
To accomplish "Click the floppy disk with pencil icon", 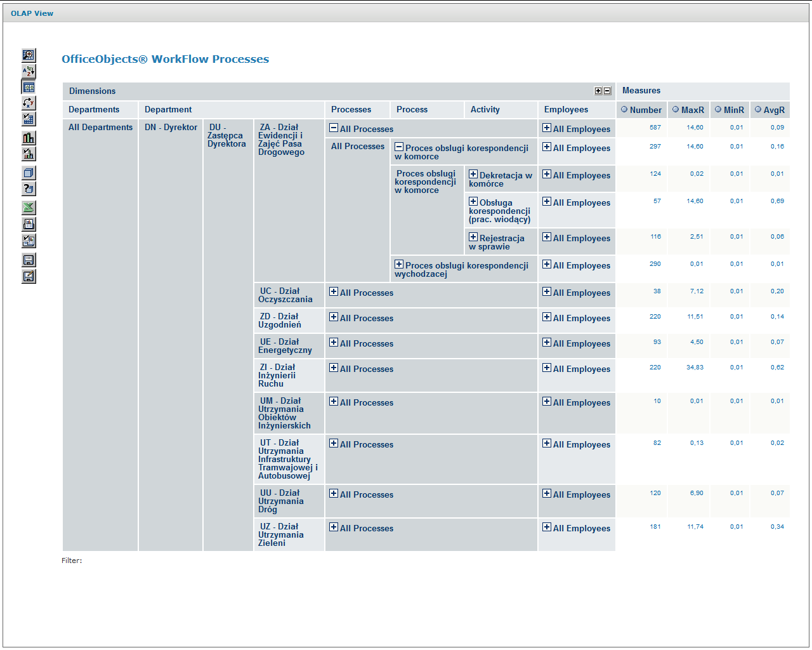I will click(x=29, y=276).
